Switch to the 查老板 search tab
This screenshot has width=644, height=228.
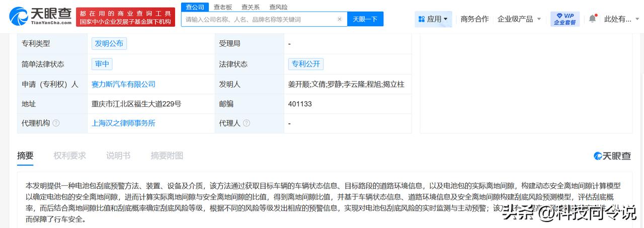[223, 7]
